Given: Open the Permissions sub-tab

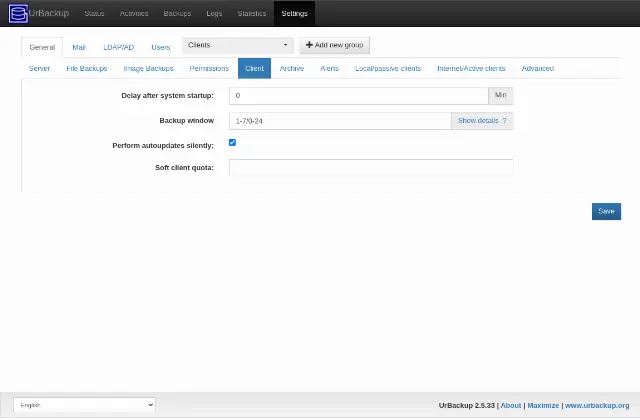Looking at the screenshot, I should [209, 69].
